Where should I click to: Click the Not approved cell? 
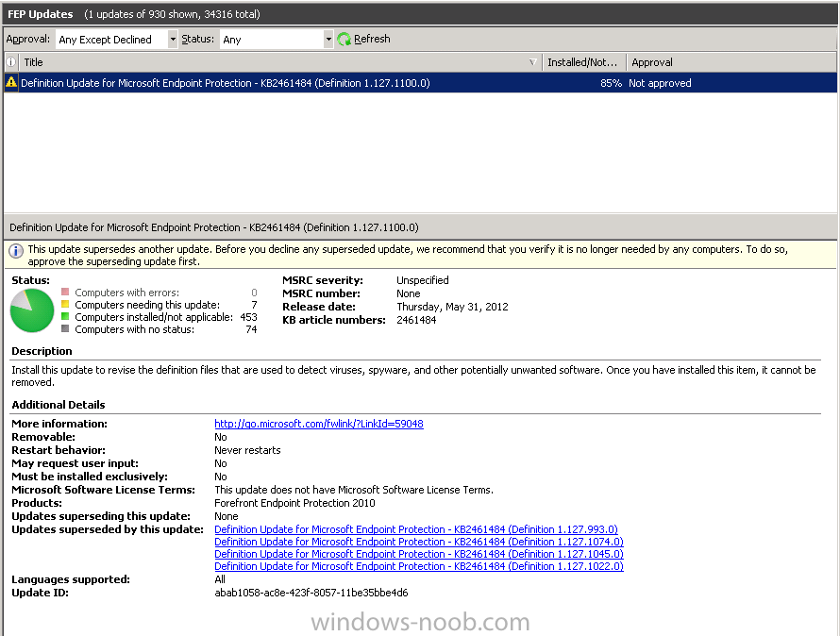pos(660,83)
